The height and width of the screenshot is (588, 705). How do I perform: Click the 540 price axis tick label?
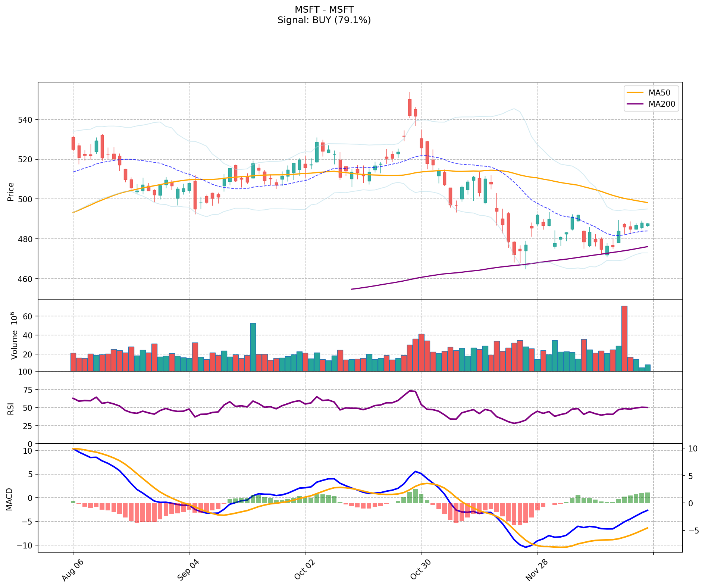pyautogui.click(x=26, y=120)
